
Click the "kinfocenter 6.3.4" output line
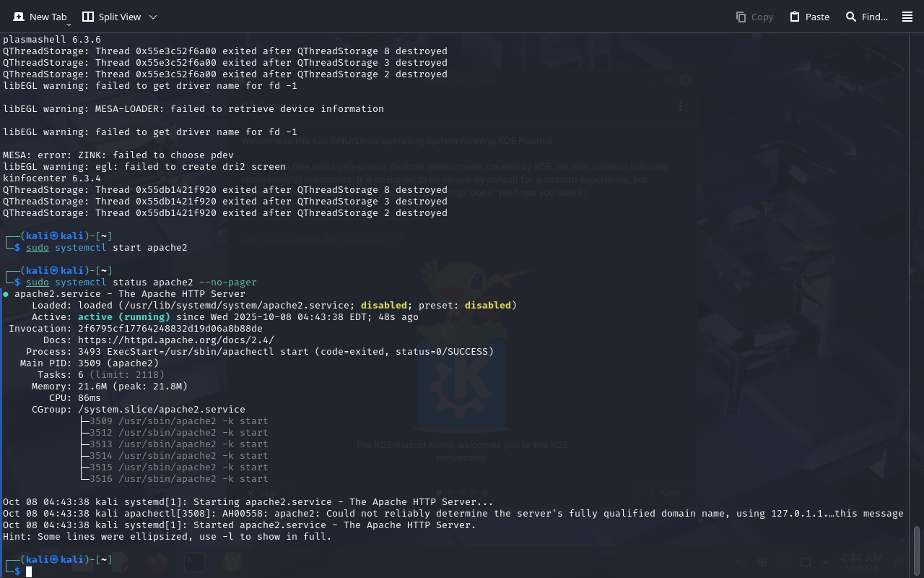pyautogui.click(x=52, y=178)
